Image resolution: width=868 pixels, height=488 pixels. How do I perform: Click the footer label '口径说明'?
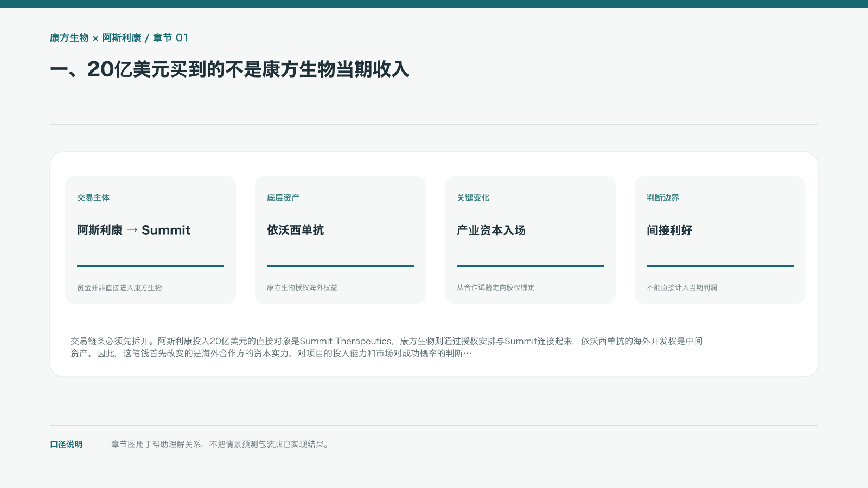(66, 445)
